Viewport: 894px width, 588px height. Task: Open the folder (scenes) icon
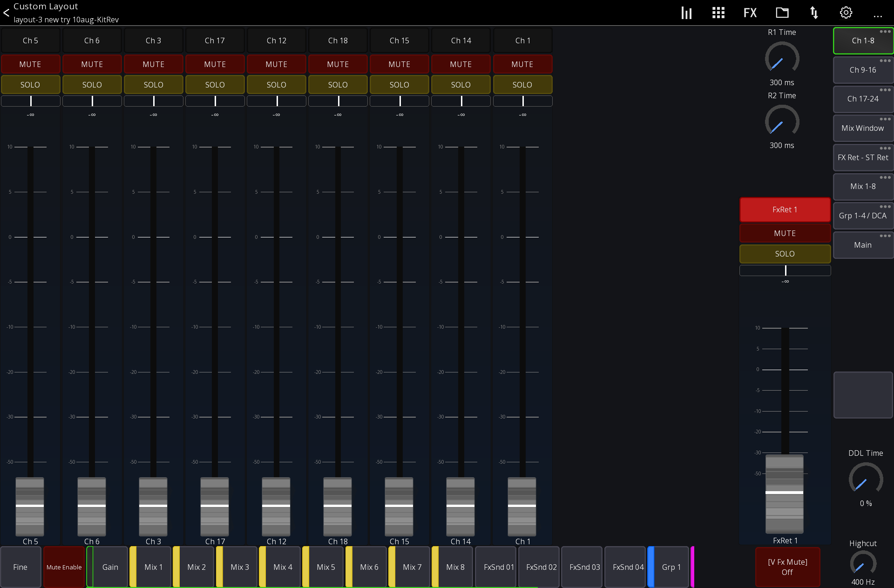click(782, 13)
